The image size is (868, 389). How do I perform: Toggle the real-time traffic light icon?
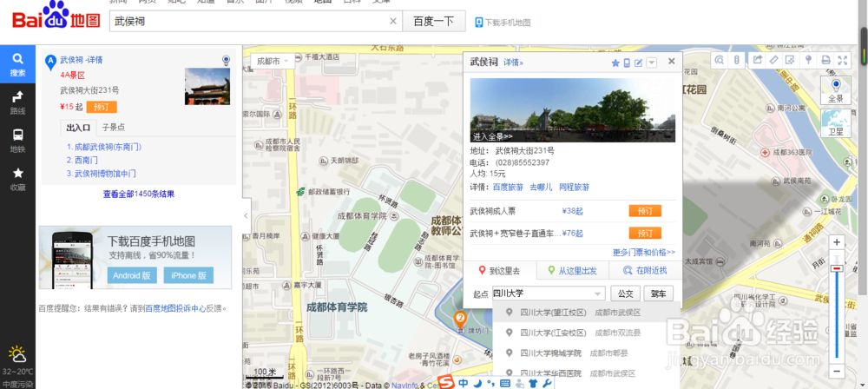tap(736, 60)
